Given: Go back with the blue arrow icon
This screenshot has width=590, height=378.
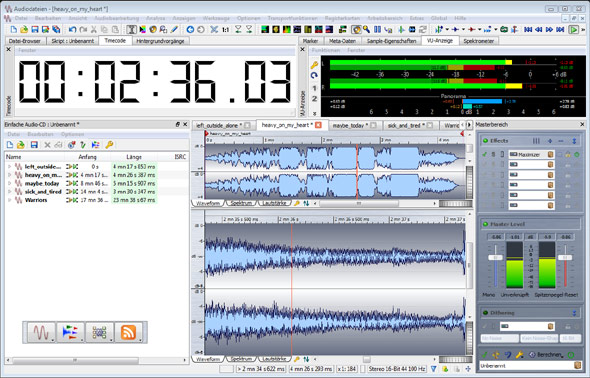Looking at the screenshot, I should [190, 29].
